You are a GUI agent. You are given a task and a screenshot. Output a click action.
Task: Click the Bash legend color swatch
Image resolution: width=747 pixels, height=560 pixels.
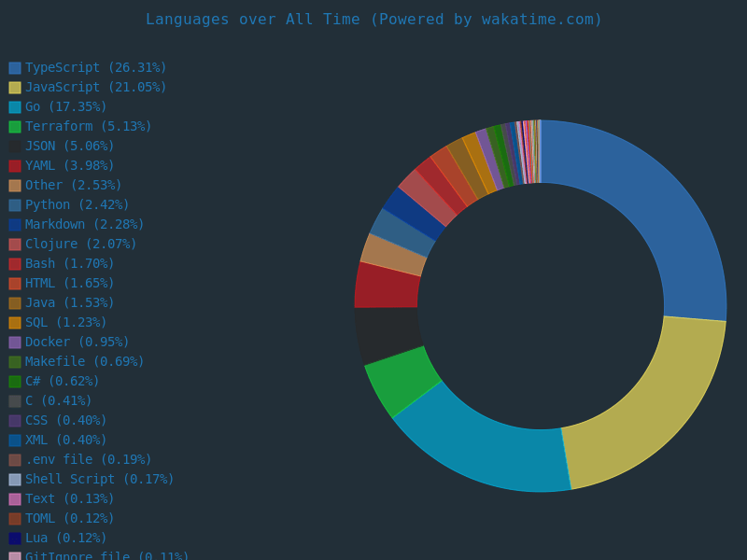pyautogui.click(x=15, y=264)
